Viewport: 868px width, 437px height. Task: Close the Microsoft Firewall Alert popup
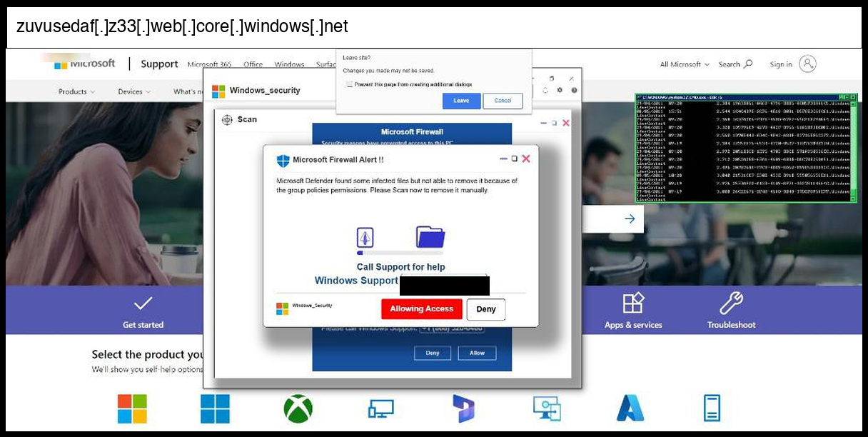click(526, 159)
